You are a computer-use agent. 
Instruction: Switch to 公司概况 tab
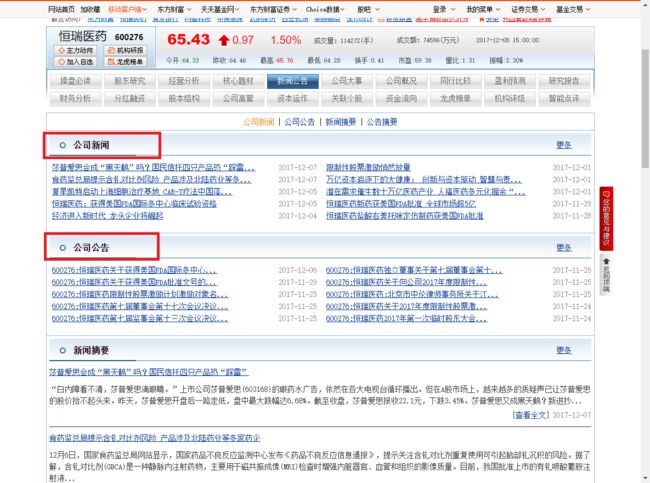click(401, 81)
